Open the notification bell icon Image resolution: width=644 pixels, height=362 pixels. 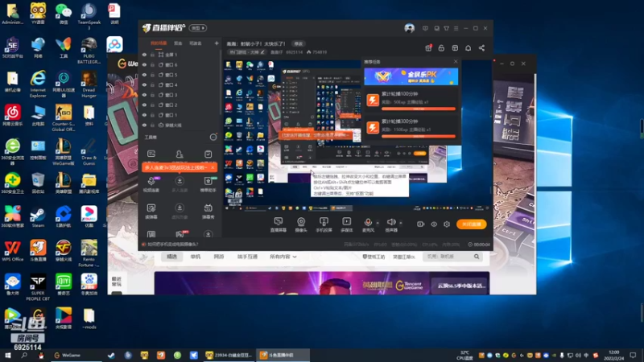(468, 48)
